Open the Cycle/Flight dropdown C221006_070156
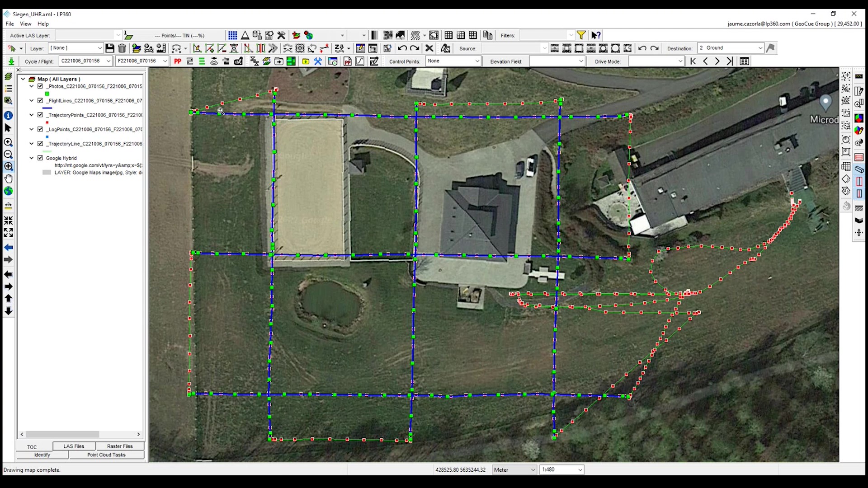 [x=108, y=61]
